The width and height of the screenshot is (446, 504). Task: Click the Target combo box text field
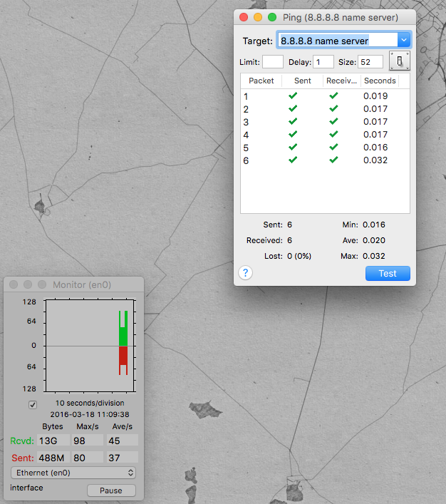(336, 40)
